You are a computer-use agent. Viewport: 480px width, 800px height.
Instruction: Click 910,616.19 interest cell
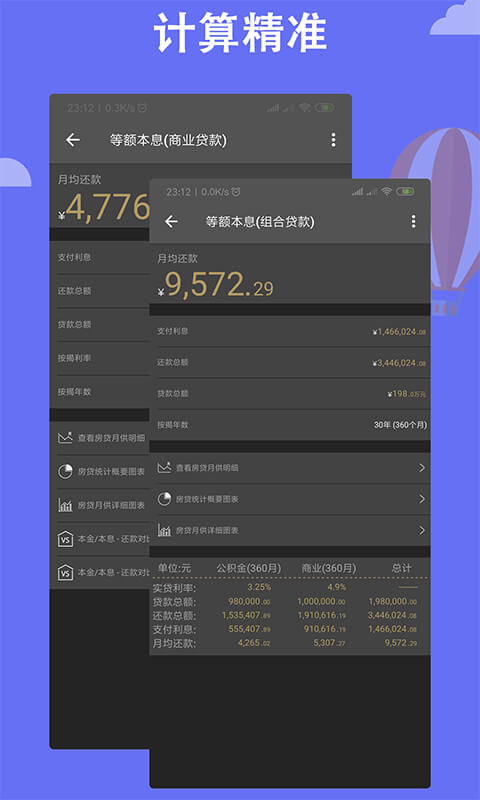pos(326,629)
